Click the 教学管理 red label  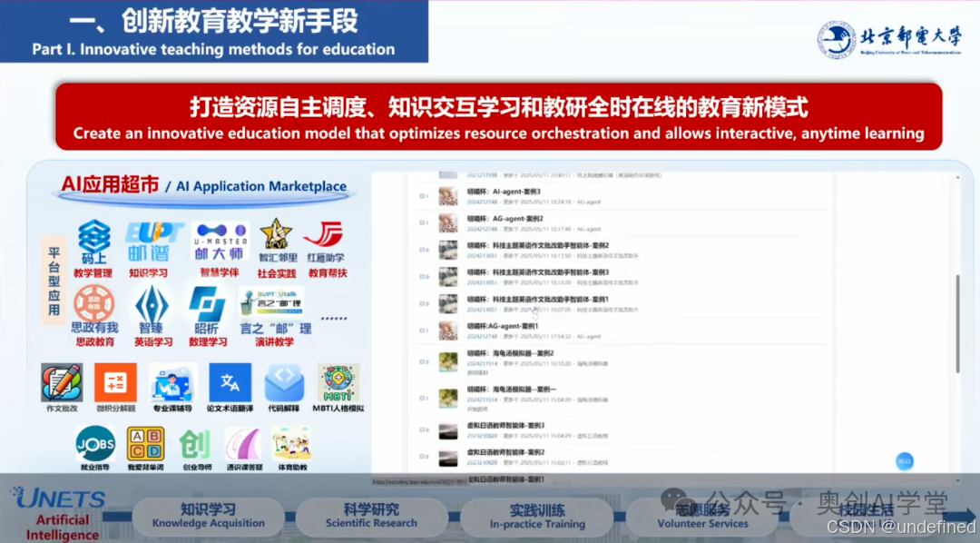(93, 272)
